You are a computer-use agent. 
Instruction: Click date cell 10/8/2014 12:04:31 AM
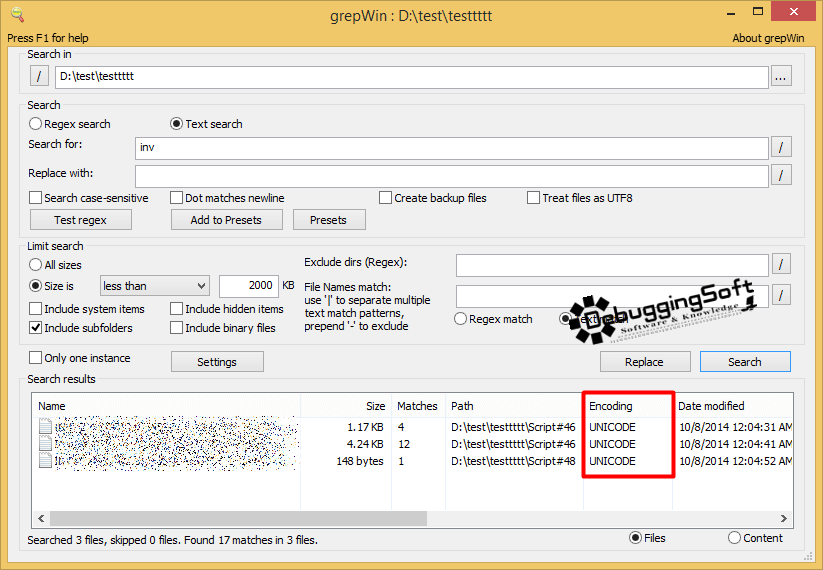(735, 427)
